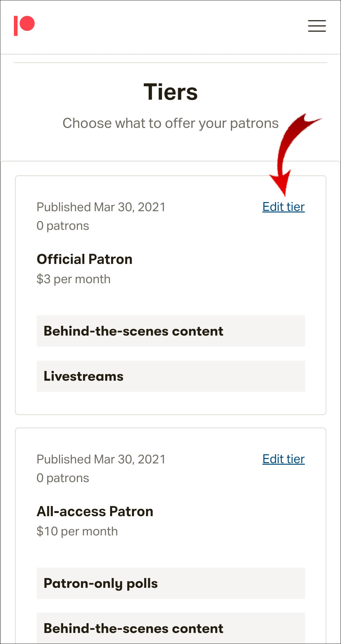Click the Patreon logo
This screenshot has height=644, width=341.
coord(24,26)
